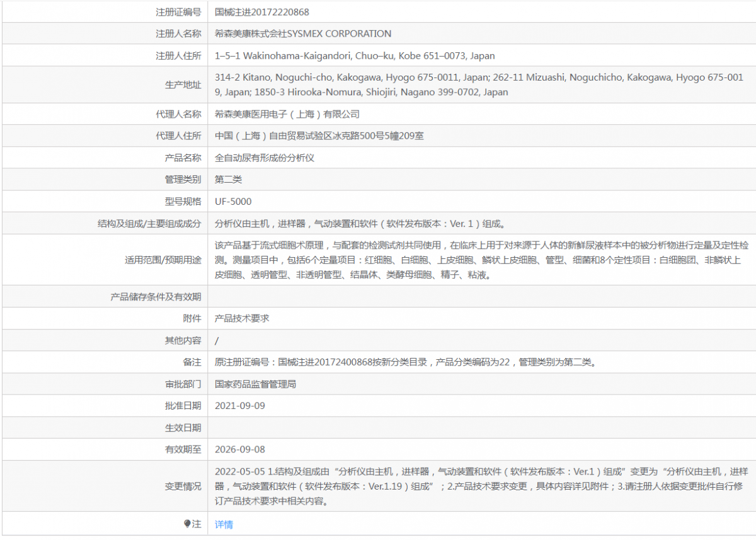Select the 代理人名称 label

click(178, 114)
